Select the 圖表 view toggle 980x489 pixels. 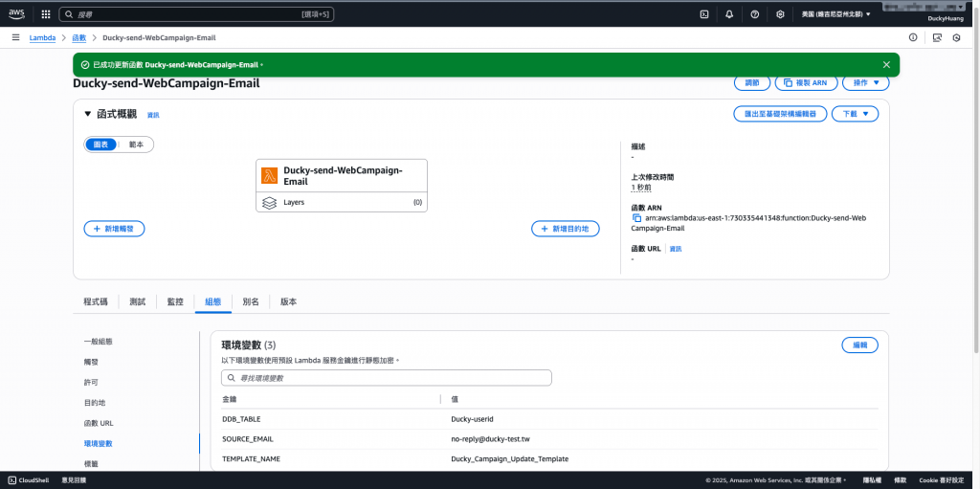click(x=100, y=144)
